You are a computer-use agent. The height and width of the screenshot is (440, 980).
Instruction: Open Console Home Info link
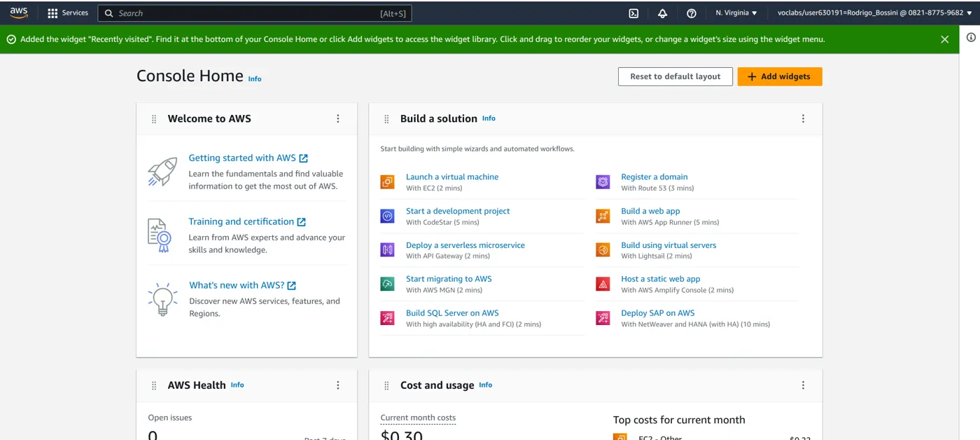[x=255, y=79]
